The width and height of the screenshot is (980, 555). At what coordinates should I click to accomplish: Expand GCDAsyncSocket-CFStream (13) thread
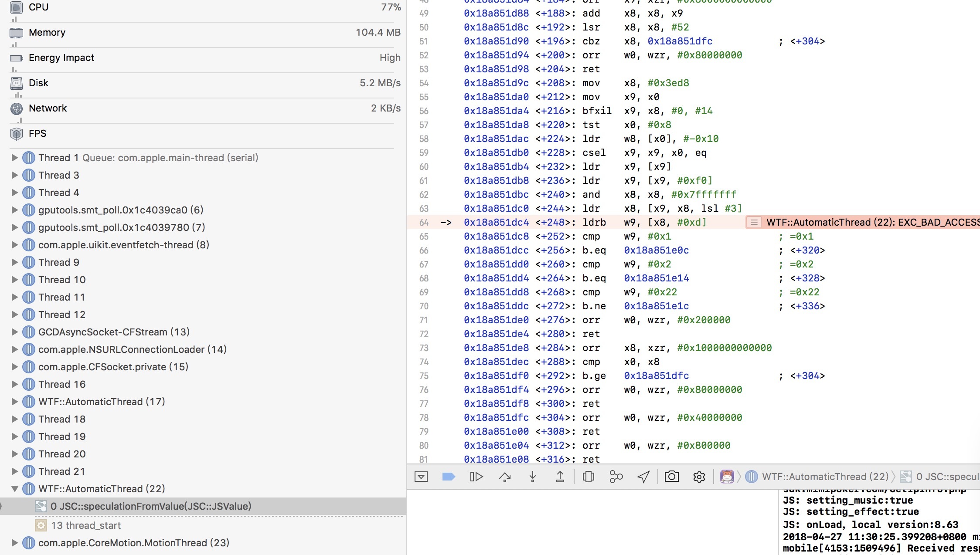coord(14,332)
